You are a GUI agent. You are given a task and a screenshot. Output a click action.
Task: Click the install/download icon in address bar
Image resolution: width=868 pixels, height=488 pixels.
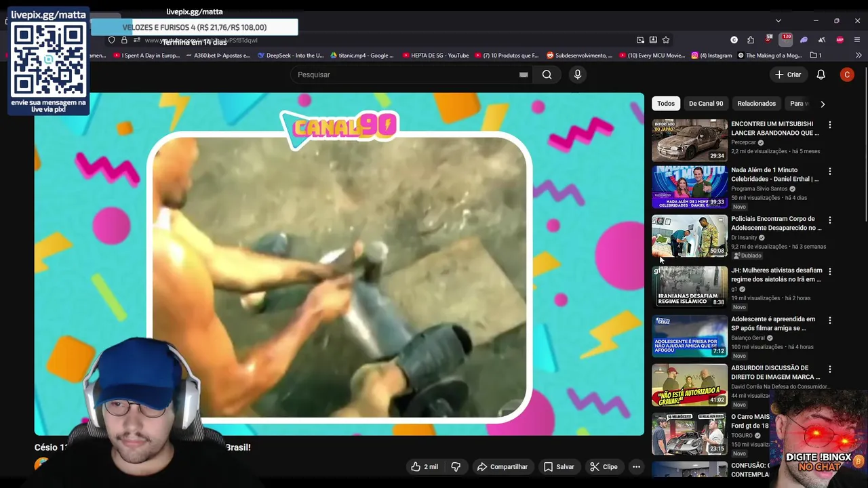(653, 40)
